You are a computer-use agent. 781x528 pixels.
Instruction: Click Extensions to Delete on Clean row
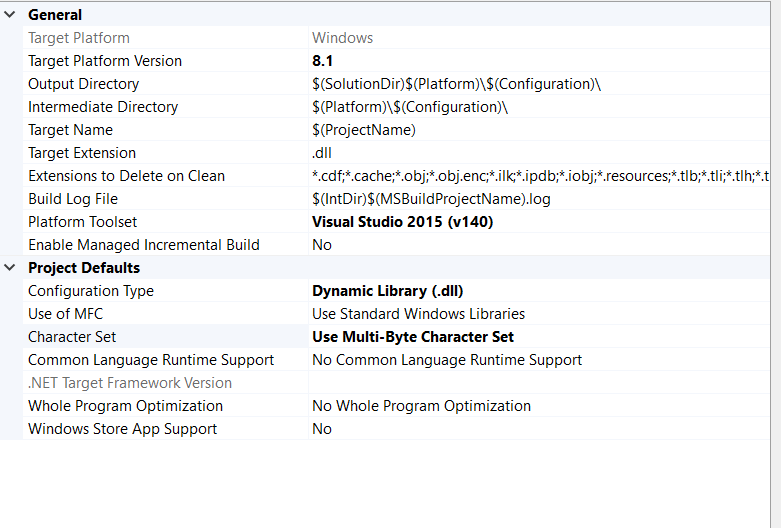coord(126,176)
